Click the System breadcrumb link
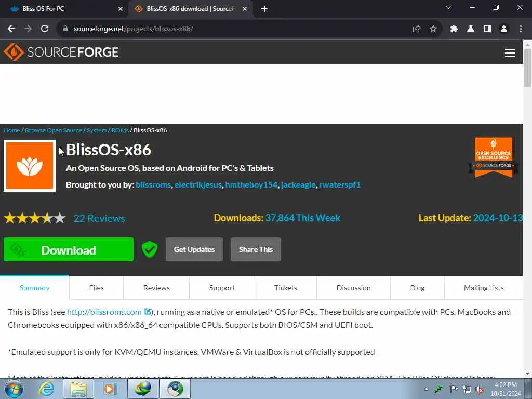Image resolution: width=532 pixels, height=399 pixels. [x=97, y=130]
